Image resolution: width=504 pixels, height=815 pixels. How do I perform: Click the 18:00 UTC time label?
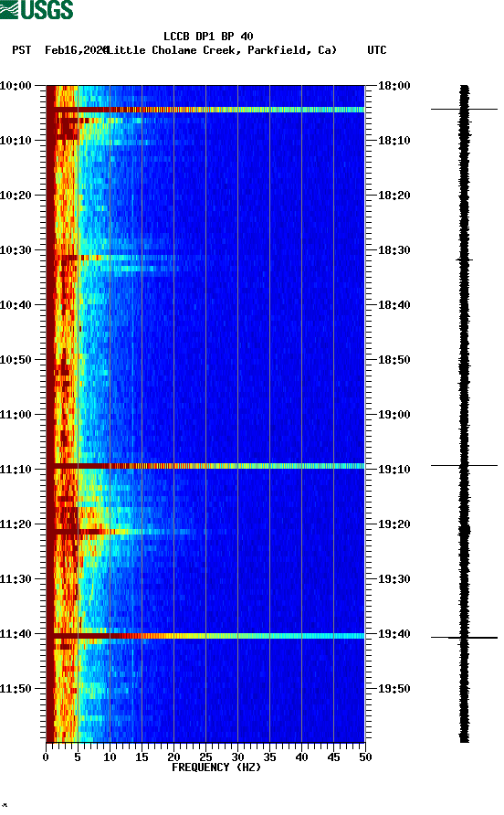pos(394,86)
